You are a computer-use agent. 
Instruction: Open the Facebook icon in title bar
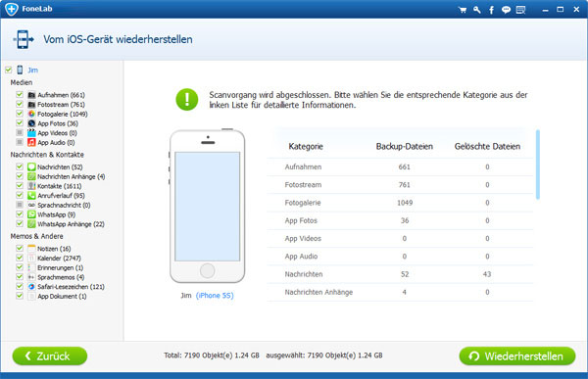491,10
